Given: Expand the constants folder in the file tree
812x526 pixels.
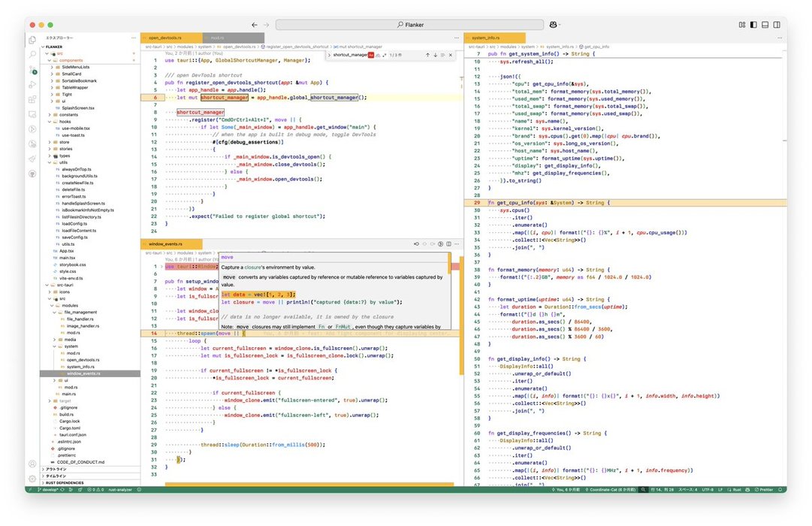Looking at the screenshot, I should click(68, 114).
